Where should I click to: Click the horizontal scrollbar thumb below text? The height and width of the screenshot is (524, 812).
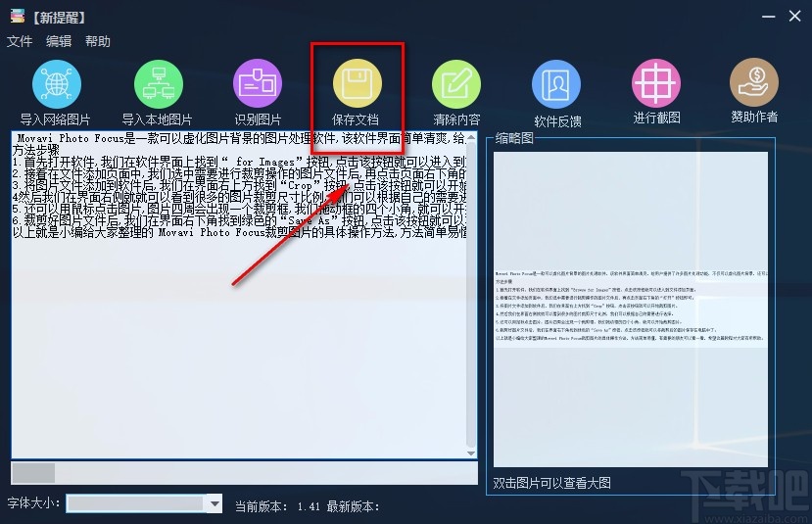(x=33, y=472)
